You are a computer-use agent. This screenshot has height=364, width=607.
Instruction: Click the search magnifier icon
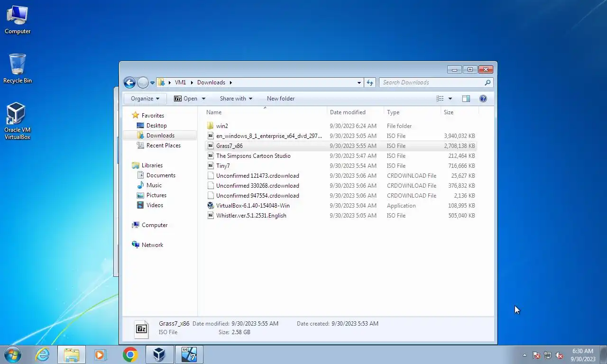point(487,82)
